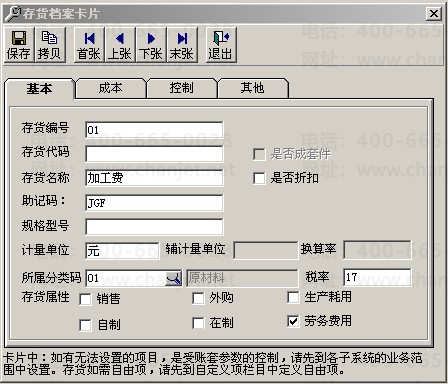448x384 pixels.
Task: Click the 存货名称 field with 加工费
Action: 154,178
